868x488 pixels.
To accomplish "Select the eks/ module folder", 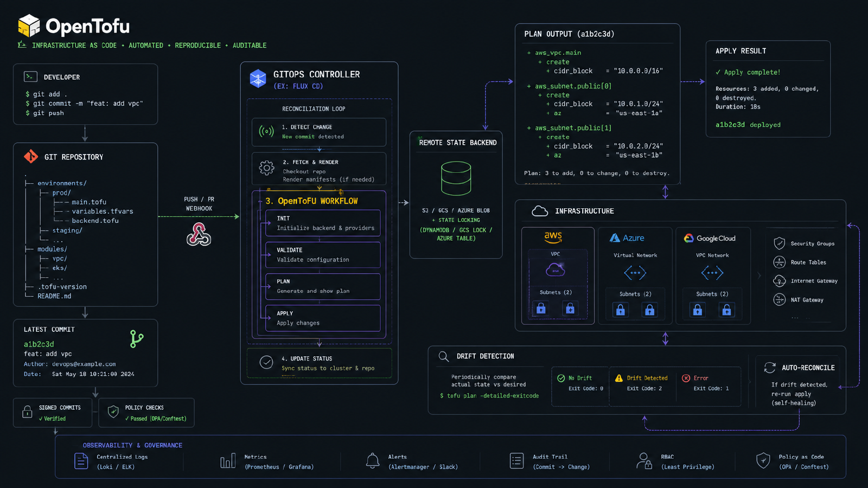I will click(x=60, y=268).
